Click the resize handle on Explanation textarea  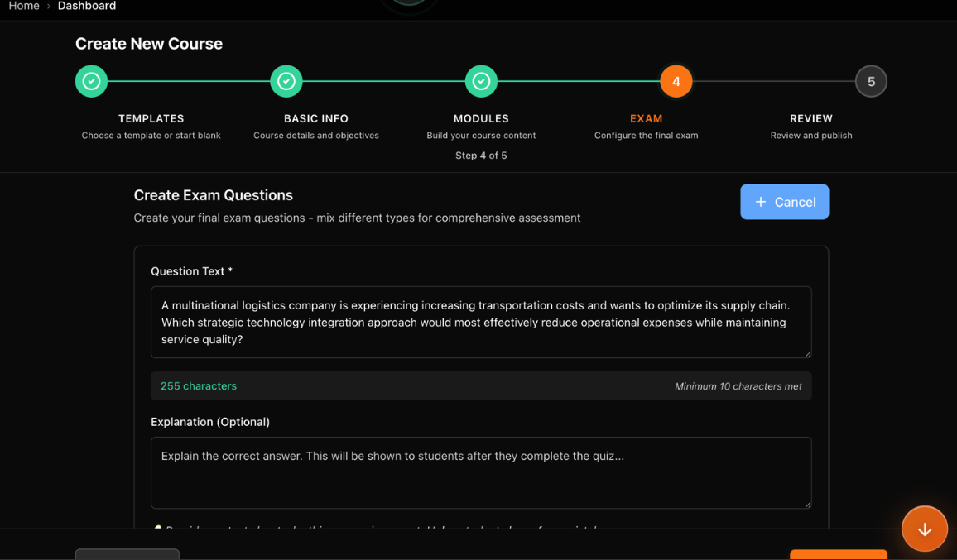tap(806, 505)
